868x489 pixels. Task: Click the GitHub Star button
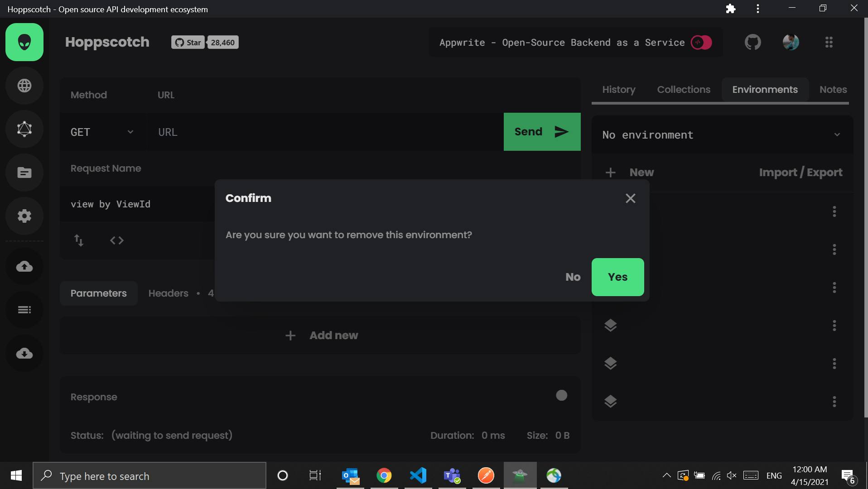coord(188,43)
